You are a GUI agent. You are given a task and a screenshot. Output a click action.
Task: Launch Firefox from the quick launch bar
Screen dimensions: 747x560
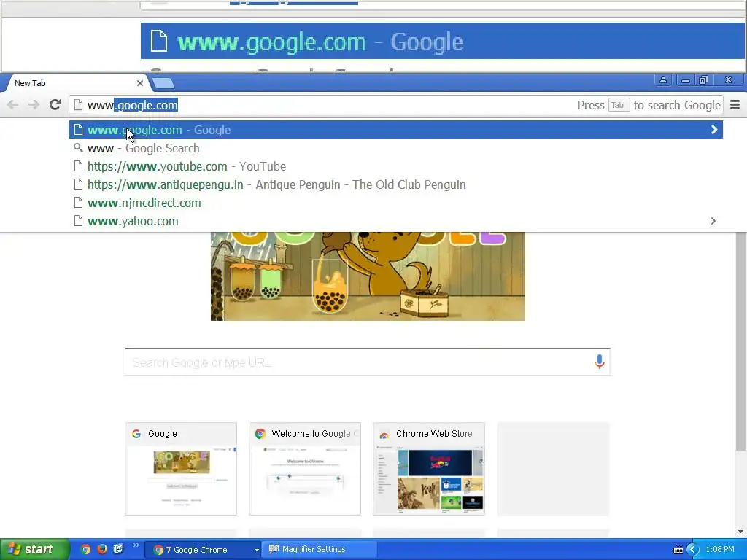pos(102,550)
